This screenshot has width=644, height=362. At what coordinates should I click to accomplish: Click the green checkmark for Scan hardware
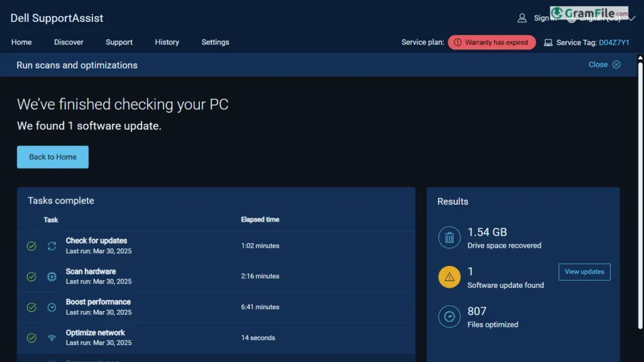point(31,277)
